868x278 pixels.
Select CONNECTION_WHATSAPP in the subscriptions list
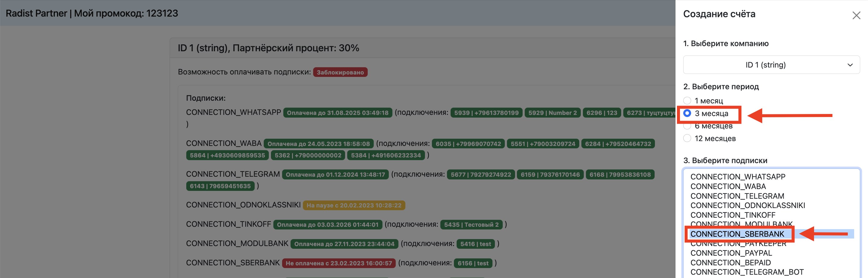(x=737, y=177)
